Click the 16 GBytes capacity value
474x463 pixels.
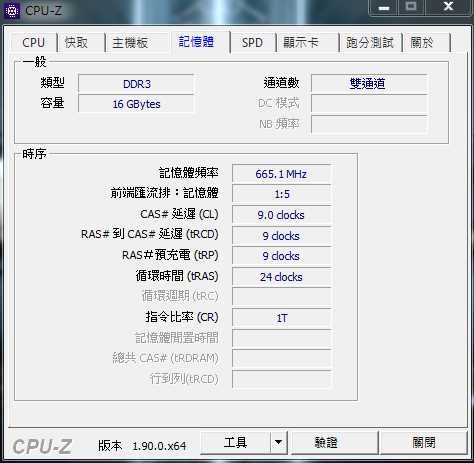click(x=136, y=104)
